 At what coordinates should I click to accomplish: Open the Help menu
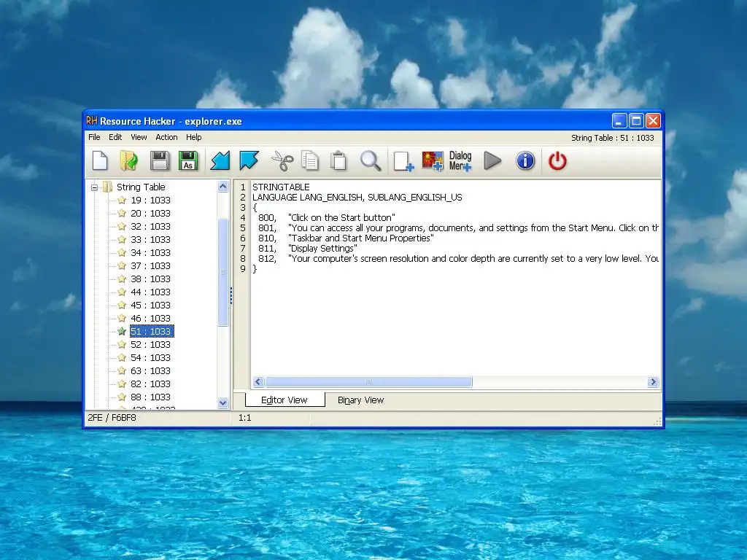(x=194, y=137)
